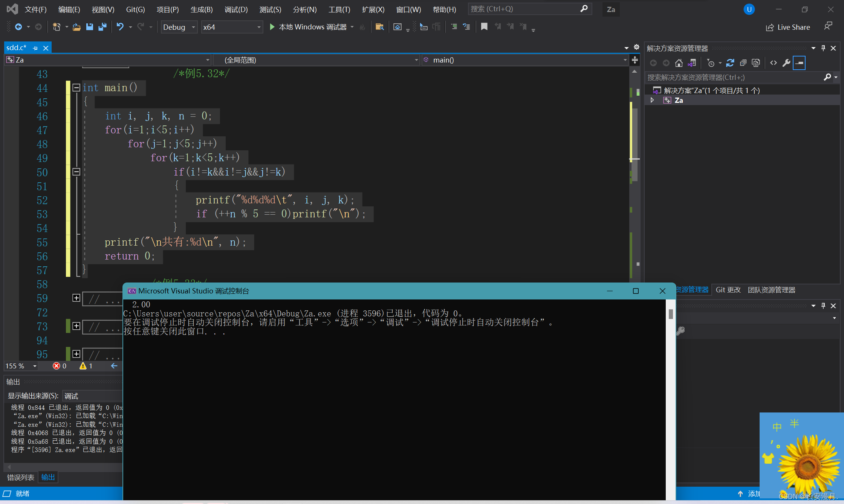The height and width of the screenshot is (504, 844).
Task: Click the Open File folder icon
Action: [76, 27]
